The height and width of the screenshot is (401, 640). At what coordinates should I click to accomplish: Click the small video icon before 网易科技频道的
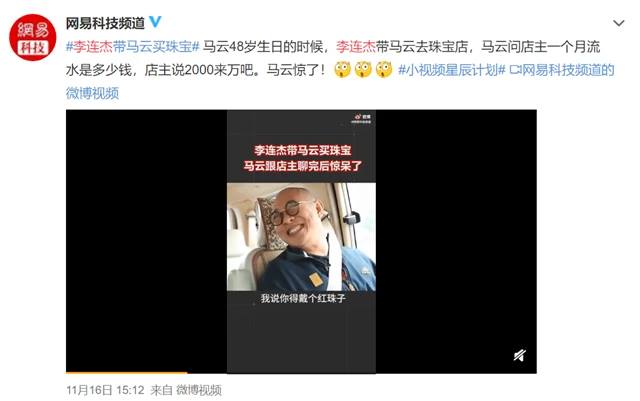[515, 70]
